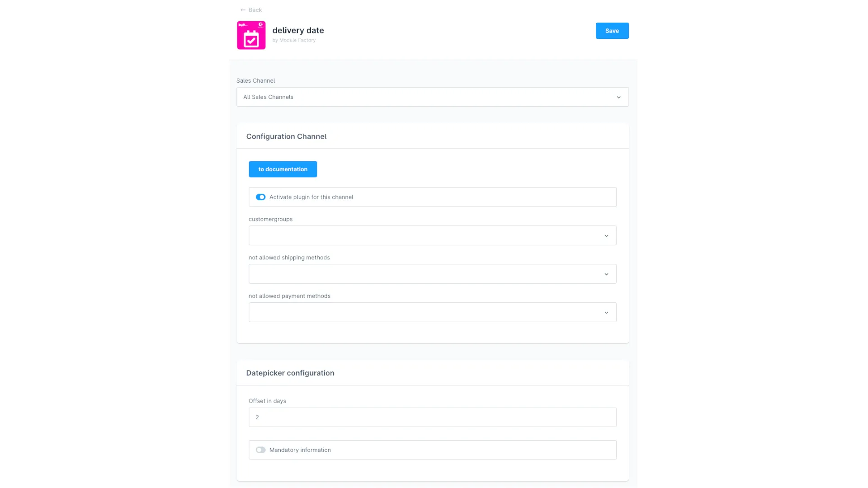Click the shipping methods dropdown chevron
868x488 pixels.
606,274
